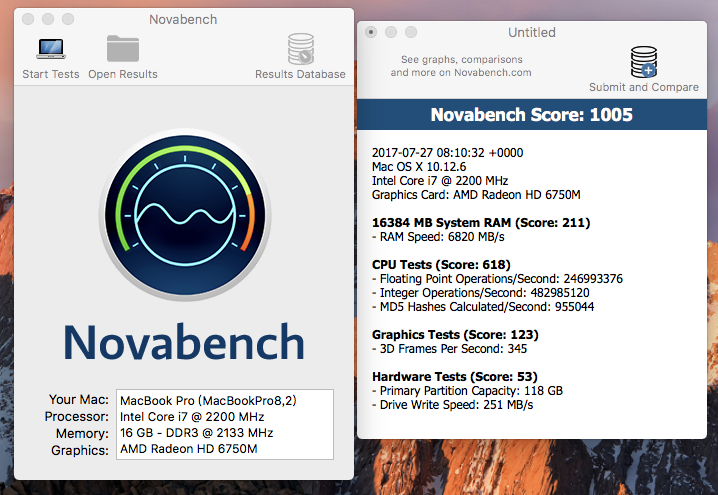This screenshot has height=495, width=718.
Task: Click the '16 GB - DDR3 @ 2133 MHz' value
Action: pos(196,433)
